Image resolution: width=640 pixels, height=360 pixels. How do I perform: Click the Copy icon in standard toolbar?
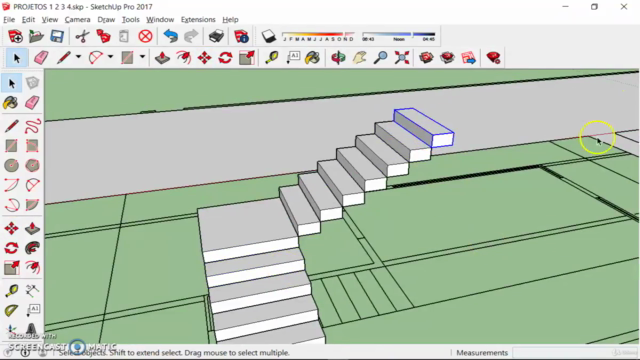[103, 36]
